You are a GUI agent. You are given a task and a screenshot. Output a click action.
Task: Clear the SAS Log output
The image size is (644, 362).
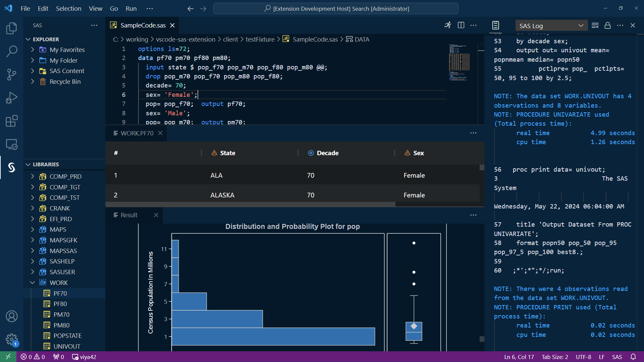point(595,25)
